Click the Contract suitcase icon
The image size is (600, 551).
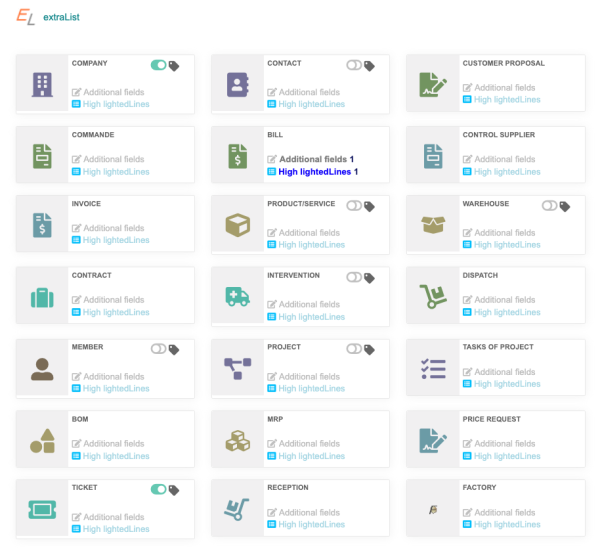tap(41, 297)
